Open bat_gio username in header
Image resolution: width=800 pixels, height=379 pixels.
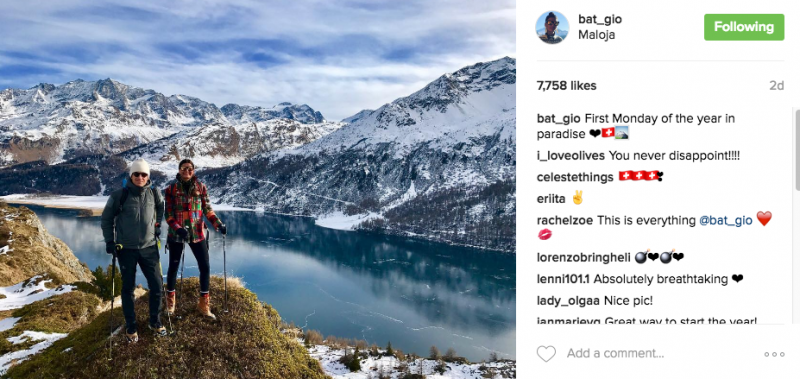[x=600, y=19]
